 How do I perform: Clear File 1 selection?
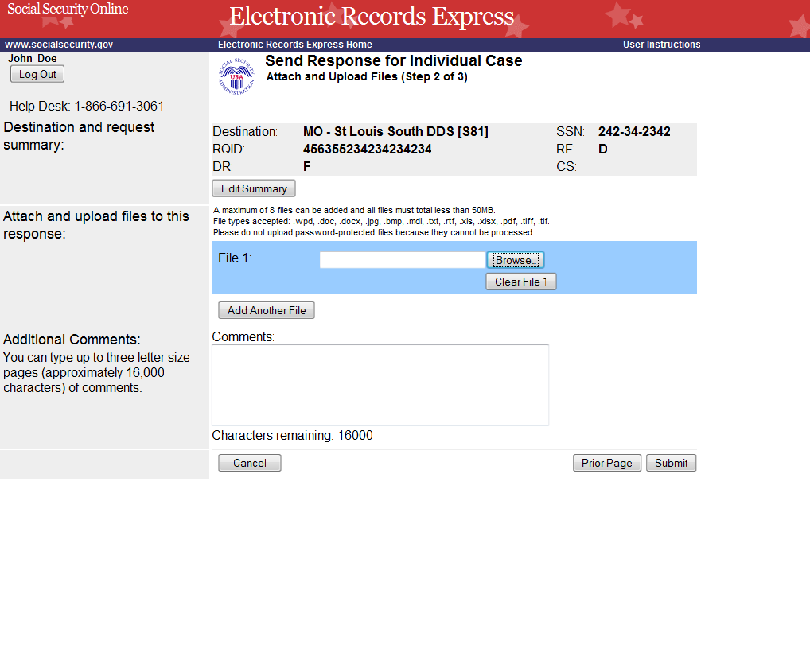(520, 282)
